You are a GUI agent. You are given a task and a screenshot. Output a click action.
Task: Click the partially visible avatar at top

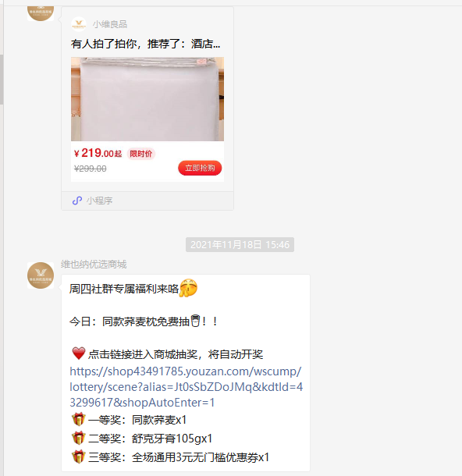pyautogui.click(x=41, y=13)
